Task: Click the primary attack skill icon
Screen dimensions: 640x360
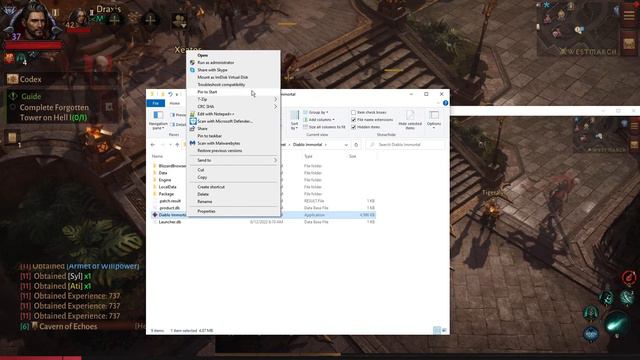Action: click(x=617, y=324)
